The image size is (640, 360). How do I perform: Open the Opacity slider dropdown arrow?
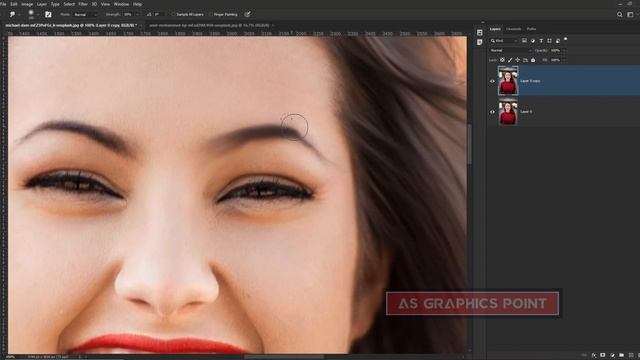point(564,51)
